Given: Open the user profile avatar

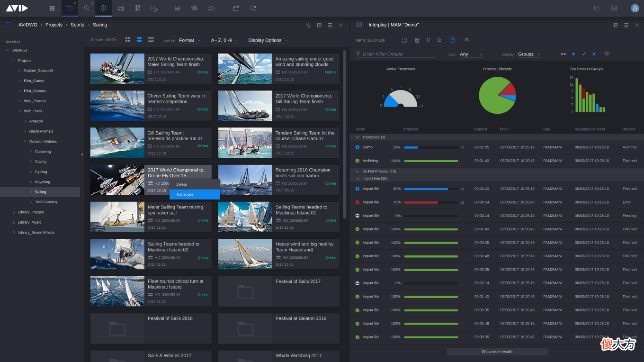Looking at the screenshot, I should (635, 8).
